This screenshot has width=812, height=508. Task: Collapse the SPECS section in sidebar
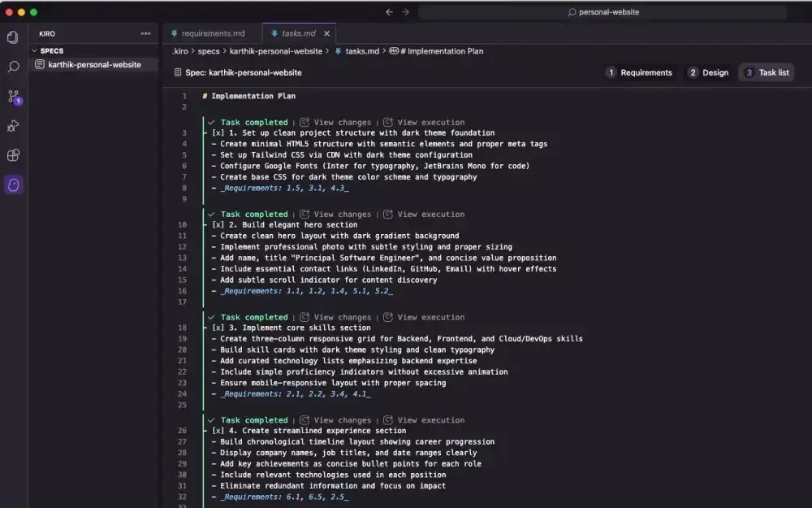[x=34, y=50]
